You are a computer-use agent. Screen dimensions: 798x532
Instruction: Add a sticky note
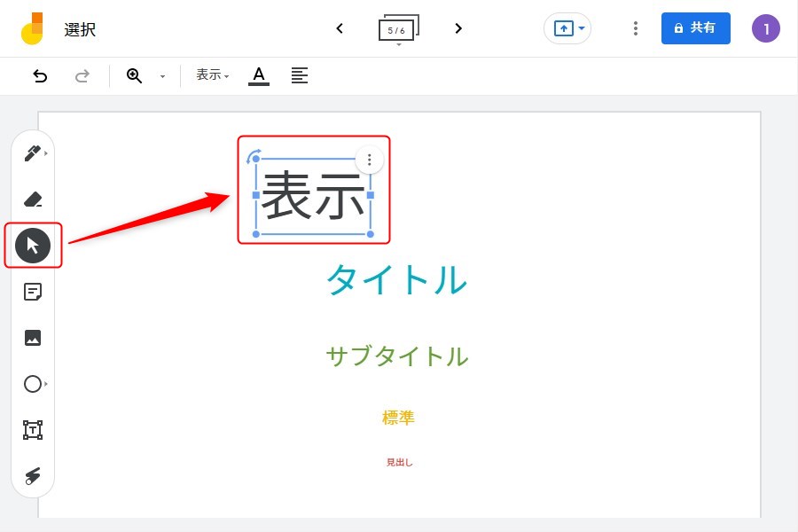(x=33, y=292)
